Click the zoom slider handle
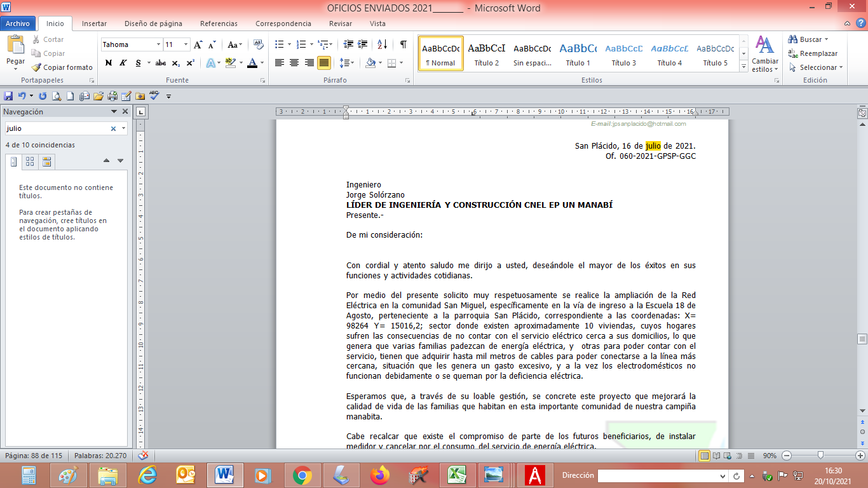The height and width of the screenshot is (488, 868). coord(821,456)
